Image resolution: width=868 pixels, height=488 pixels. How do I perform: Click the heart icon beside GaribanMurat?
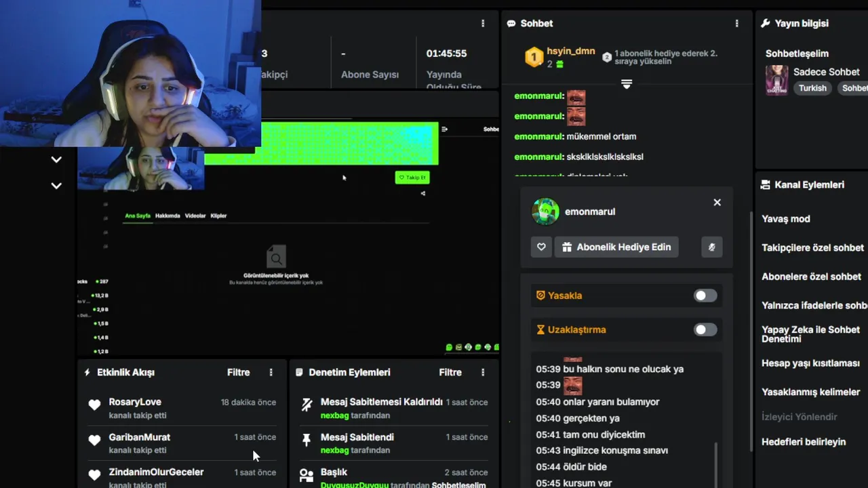(94, 441)
